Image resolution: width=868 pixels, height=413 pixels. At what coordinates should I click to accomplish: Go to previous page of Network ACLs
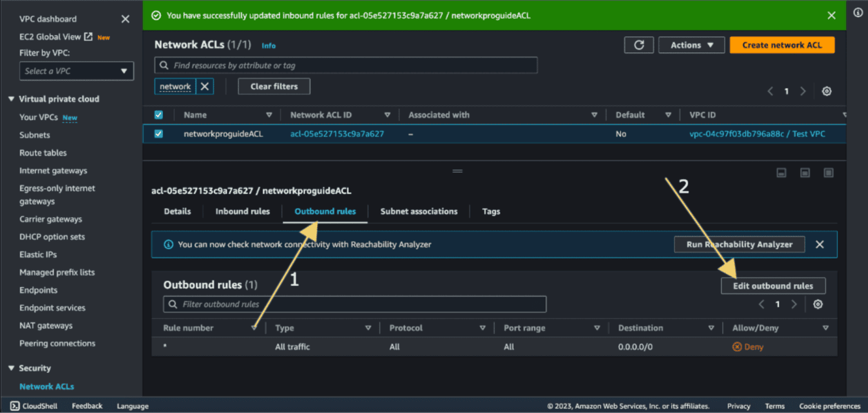(770, 91)
